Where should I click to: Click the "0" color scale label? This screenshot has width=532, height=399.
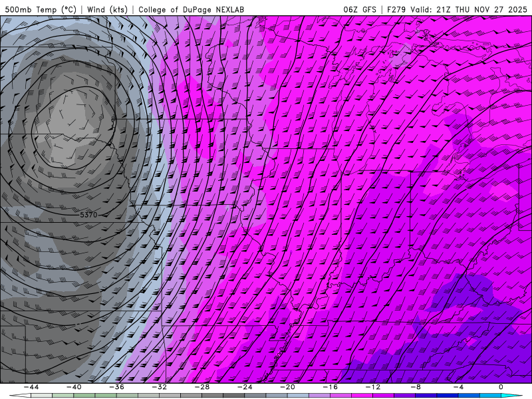pyautogui.click(x=501, y=387)
